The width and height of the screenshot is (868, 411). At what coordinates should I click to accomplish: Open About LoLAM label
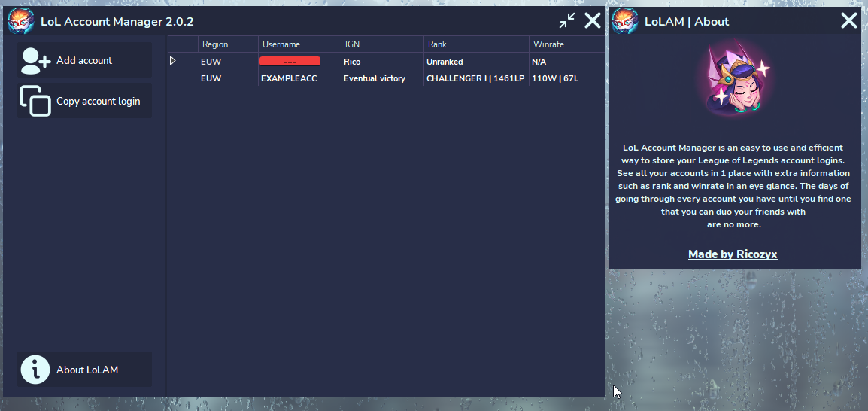(x=87, y=370)
